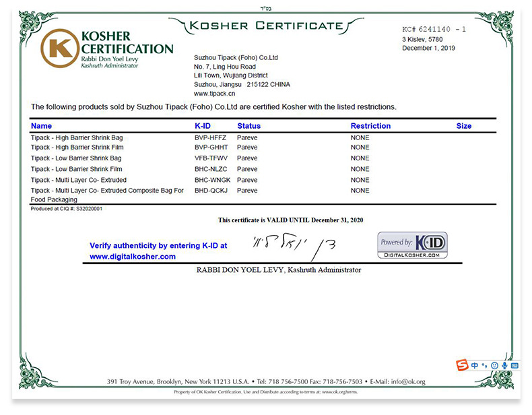Click RABBI DON YOEL LEVY signature caption
Screen dimensions: 532x415
click(279, 270)
